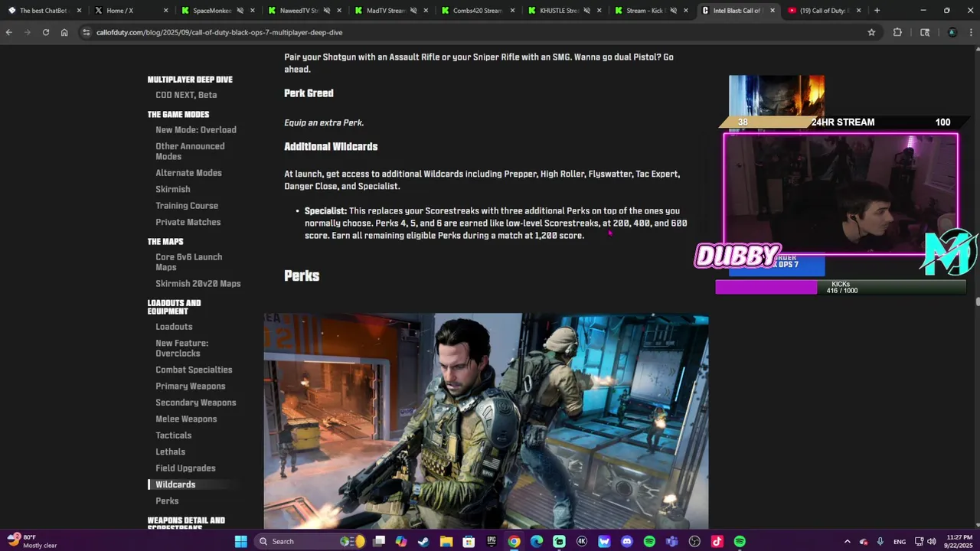Show hidden system tray icons
This screenshot has width=980, height=551.
pos(847,541)
